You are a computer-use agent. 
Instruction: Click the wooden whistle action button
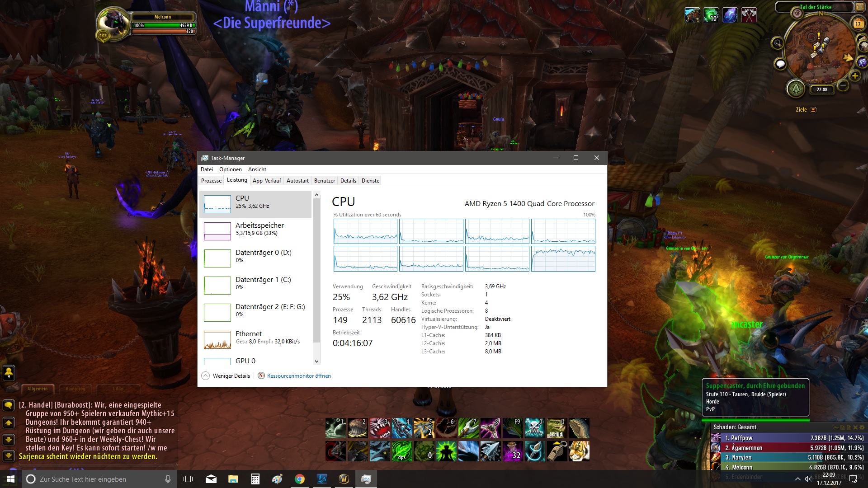557,451
